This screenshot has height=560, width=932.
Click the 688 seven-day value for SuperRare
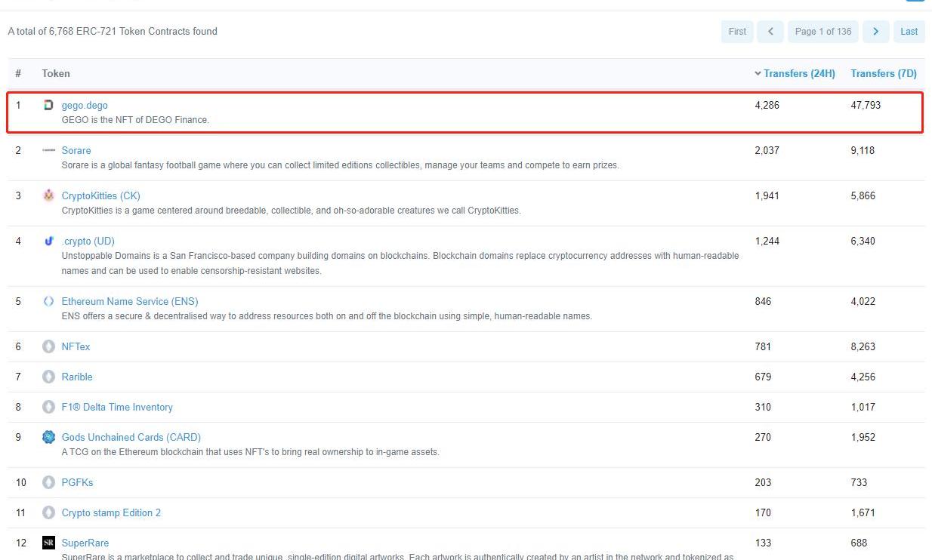pos(859,543)
